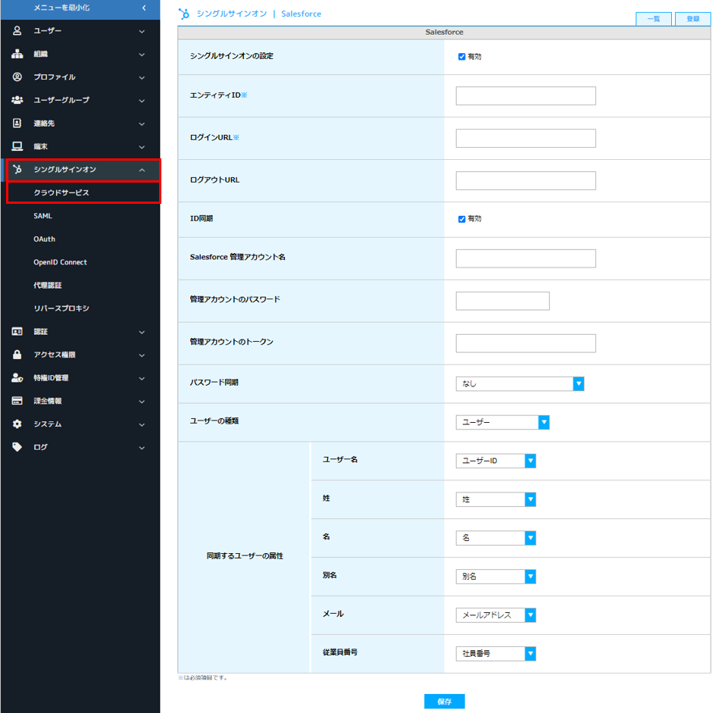The width and height of the screenshot is (728, 713).
Task: Expand the 組織 menu chevron
Action: click(142, 55)
